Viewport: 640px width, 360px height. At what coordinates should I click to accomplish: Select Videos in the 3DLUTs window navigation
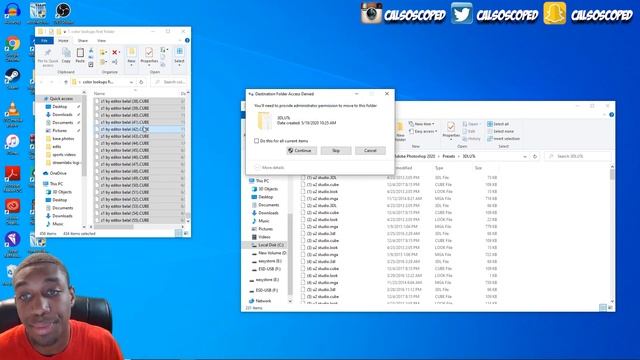[x=261, y=237]
